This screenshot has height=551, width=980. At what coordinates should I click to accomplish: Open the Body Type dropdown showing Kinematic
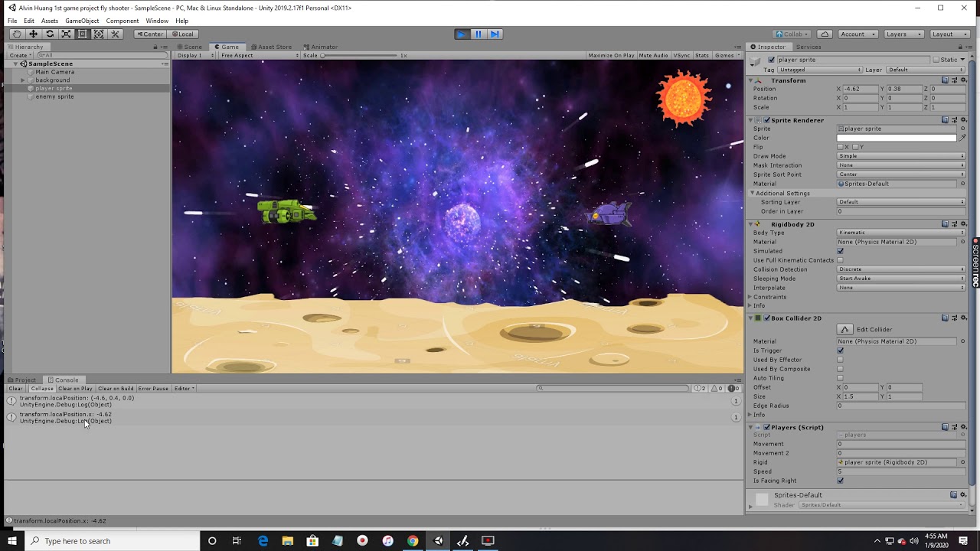pyautogui.click(x=901, y=233)
